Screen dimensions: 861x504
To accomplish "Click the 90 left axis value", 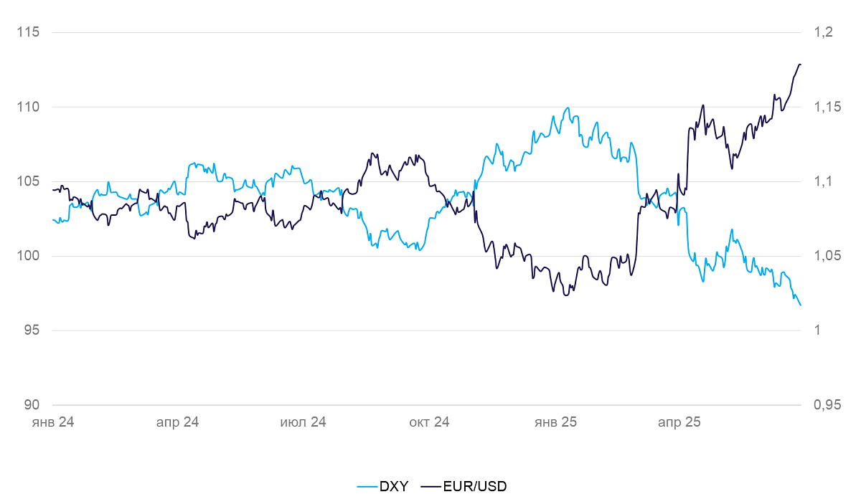I will [33, 405].
